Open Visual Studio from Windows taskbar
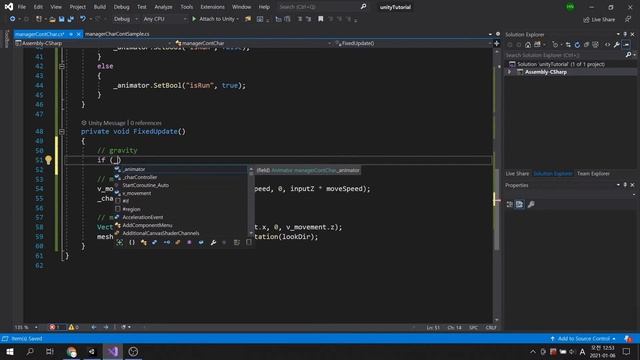This screenshot has width=640, height=360. pyautogui.click(x=113, y=351)
